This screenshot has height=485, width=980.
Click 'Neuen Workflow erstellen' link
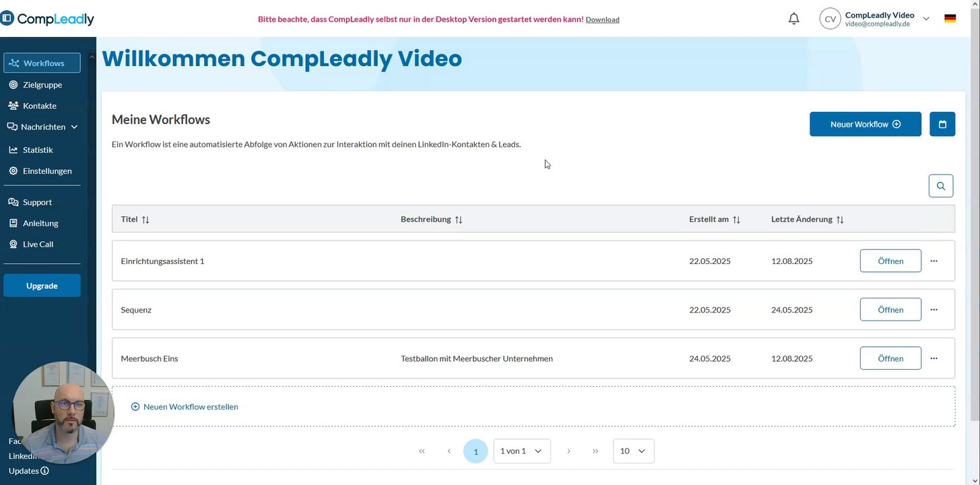(x=185, y=407)
